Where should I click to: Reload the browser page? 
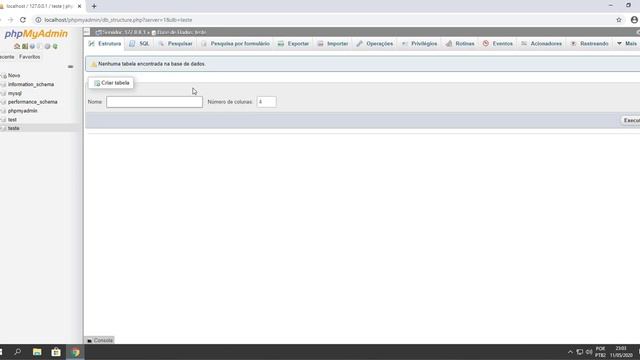23,20
